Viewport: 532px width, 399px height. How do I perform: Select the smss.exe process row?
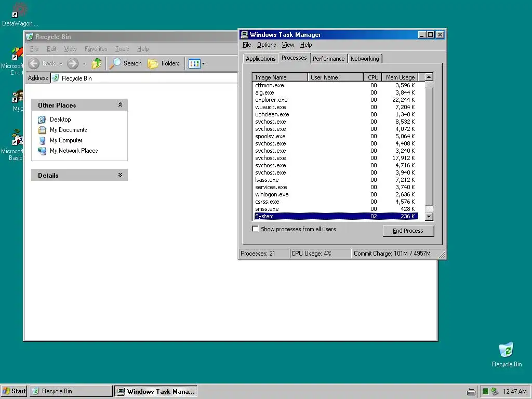point(336,209)
